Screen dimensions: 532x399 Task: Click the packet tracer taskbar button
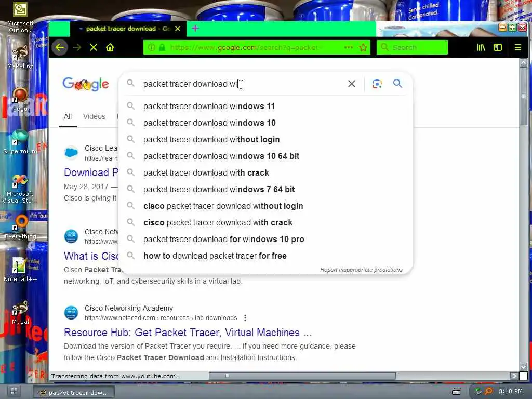pos(74,392)
